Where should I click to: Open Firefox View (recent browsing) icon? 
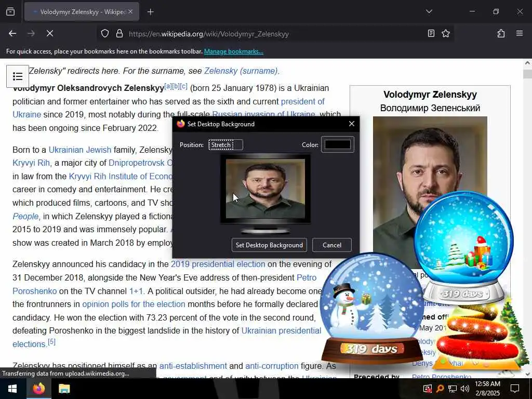tap(10, 12)
